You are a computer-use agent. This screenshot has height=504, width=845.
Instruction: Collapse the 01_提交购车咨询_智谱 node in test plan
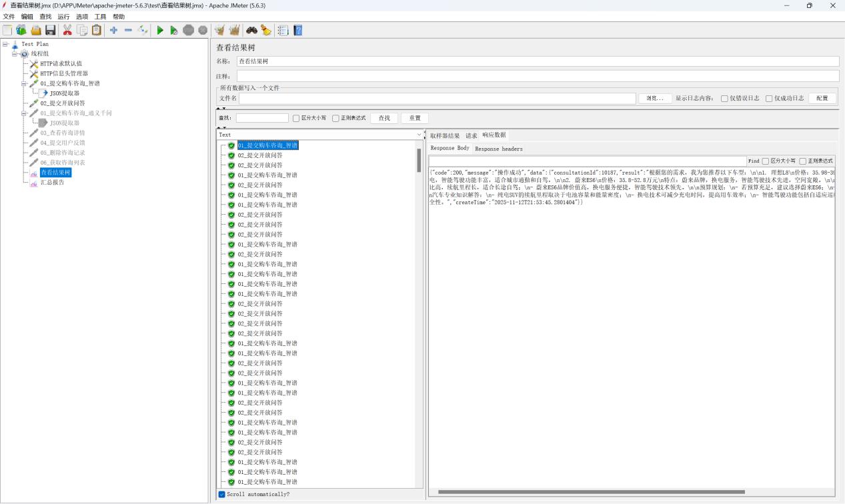pyautogui.click(x=24, y=84)
